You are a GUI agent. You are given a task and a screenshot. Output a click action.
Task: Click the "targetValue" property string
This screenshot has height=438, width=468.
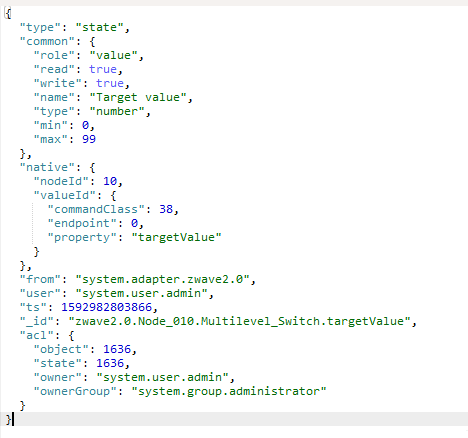pos(176,237)
